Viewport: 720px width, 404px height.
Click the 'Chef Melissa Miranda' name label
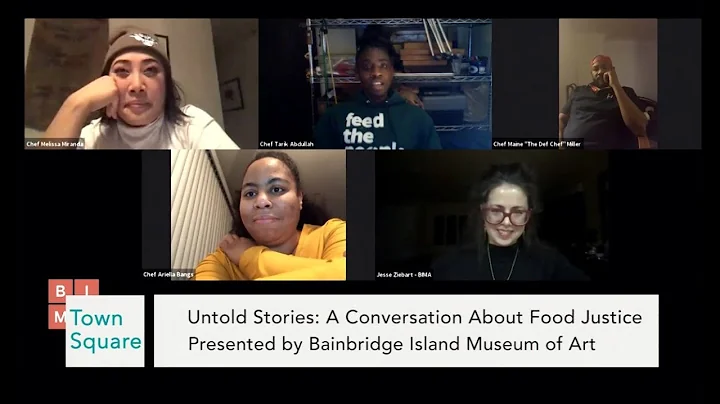pos(55,144)
